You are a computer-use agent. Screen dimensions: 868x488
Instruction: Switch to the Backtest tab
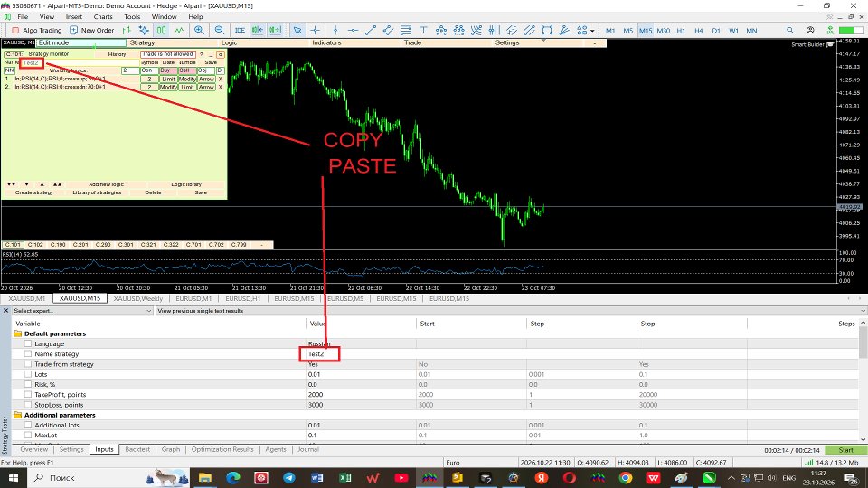tap(137, 449)
